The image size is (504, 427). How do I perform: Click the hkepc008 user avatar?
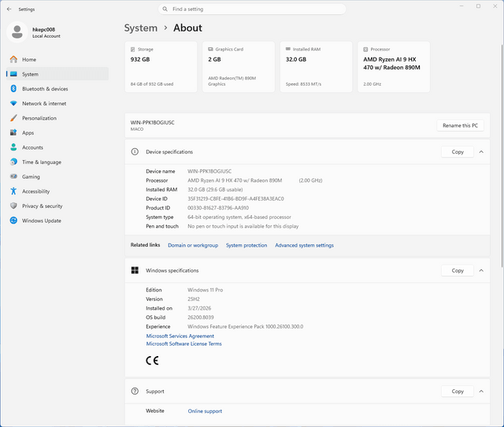[17, 32]
